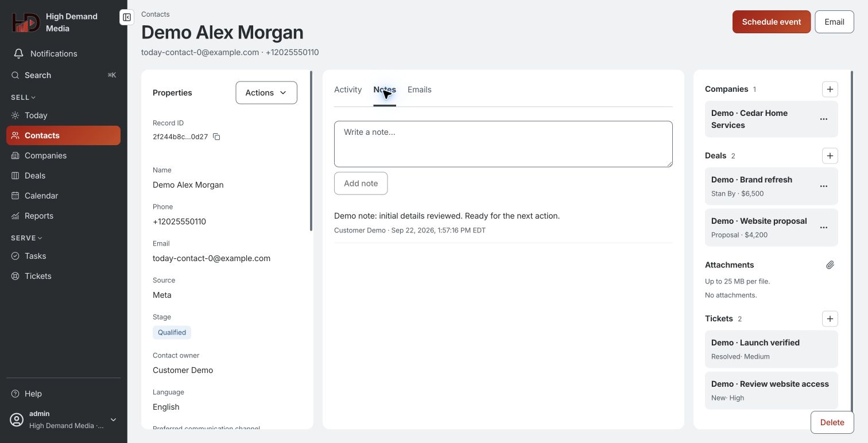Add a ticket with the plus icon
This screenshot has height=443, width=868.
pyautogui.click(x=830, y=318)
